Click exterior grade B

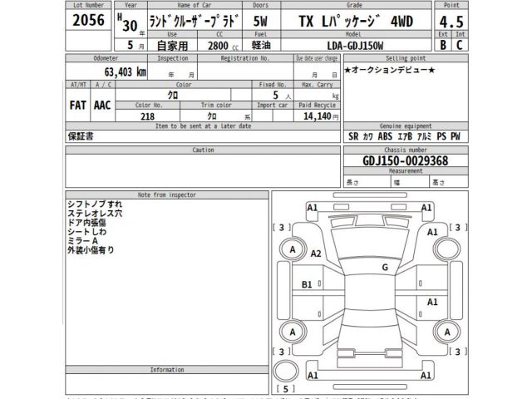pyautogui.click(x=443, y=45)
